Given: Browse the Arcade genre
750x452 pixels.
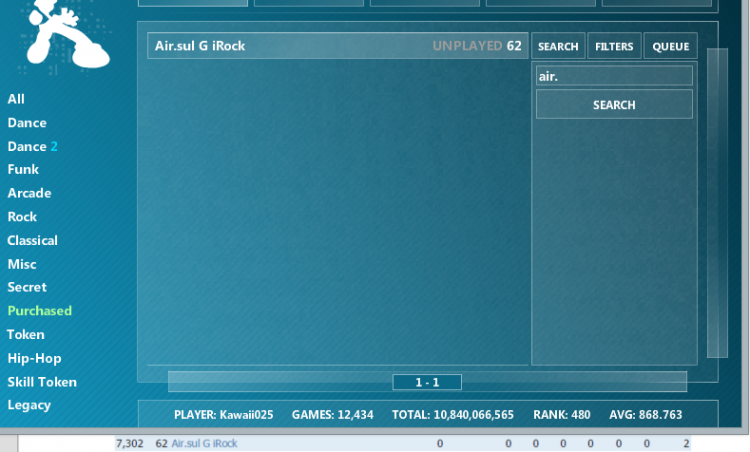Looking at the screenshot, I should [x=29, y=193].
